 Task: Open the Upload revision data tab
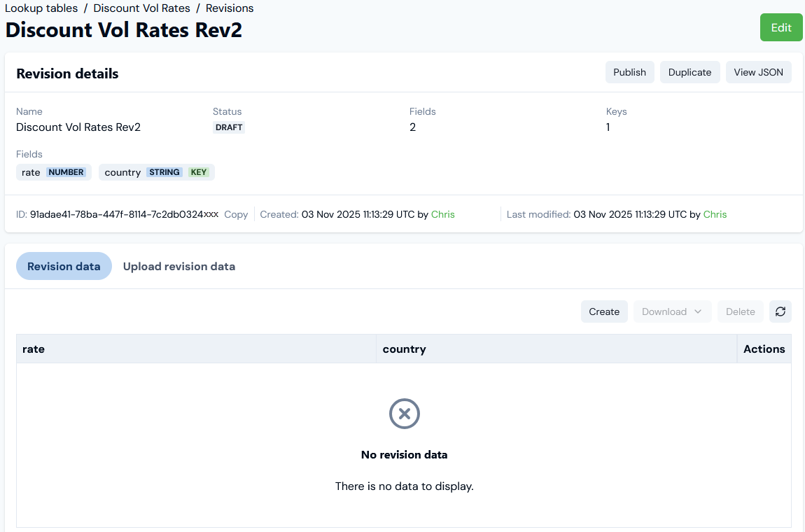pos(178,266)
